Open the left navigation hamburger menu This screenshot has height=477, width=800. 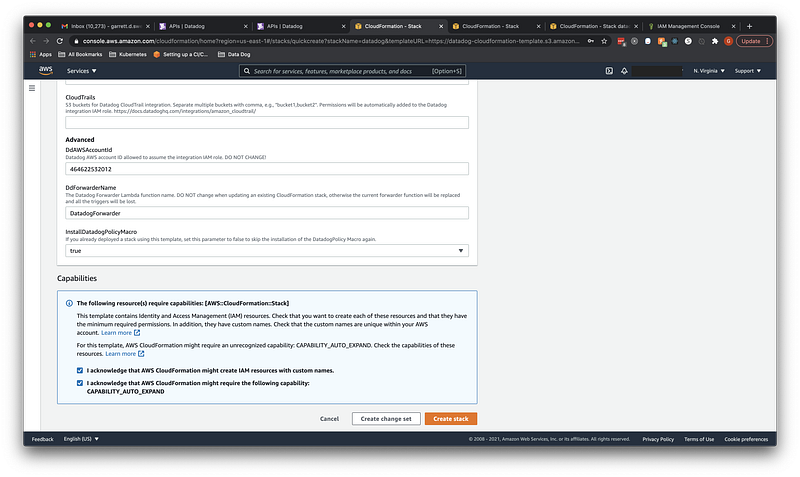32,88
